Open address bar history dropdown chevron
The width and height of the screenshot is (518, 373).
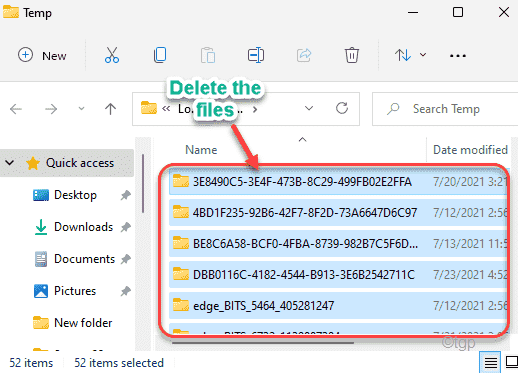[309, 108]
